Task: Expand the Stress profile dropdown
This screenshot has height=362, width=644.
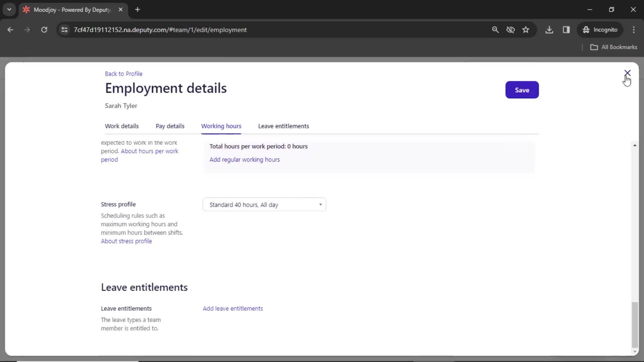Action: coord(264,204)
